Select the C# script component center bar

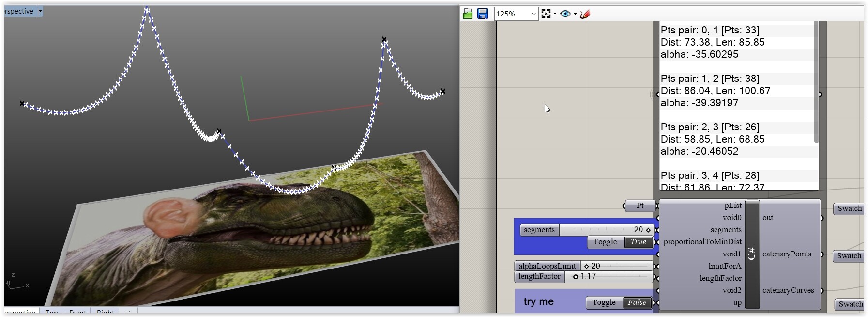[752, 254]
